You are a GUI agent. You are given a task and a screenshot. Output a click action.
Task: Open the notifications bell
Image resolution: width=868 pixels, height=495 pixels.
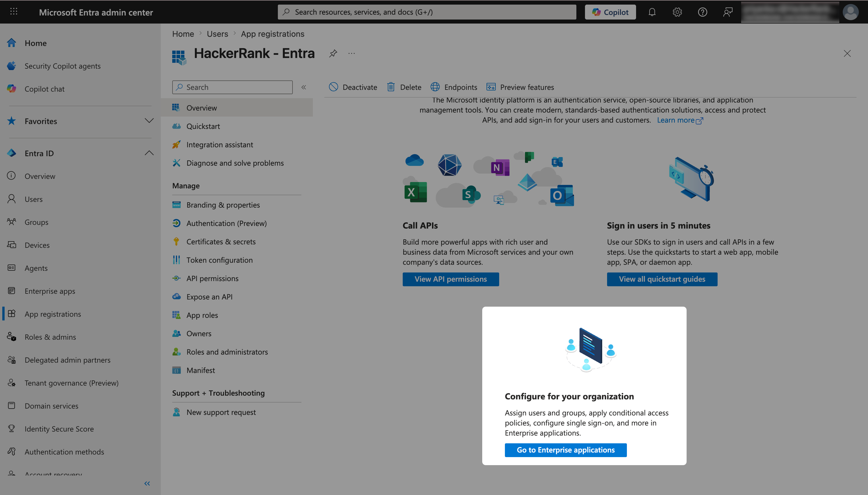coord(652,12)
